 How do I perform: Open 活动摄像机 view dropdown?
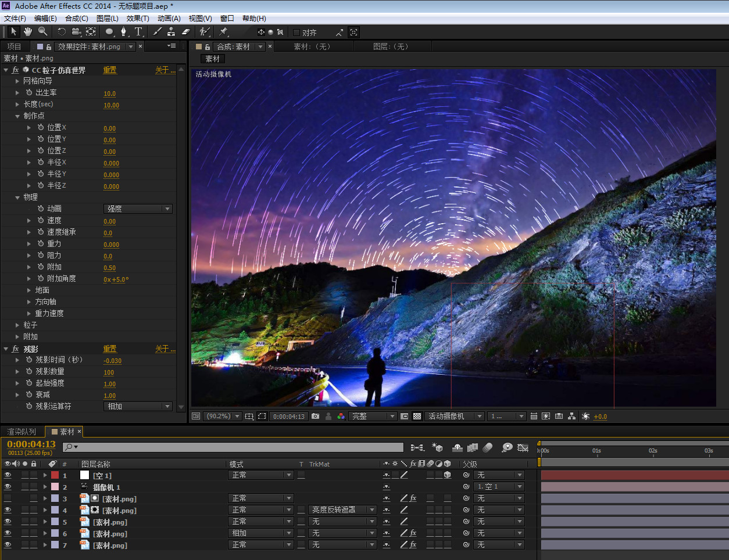(455, 417)
